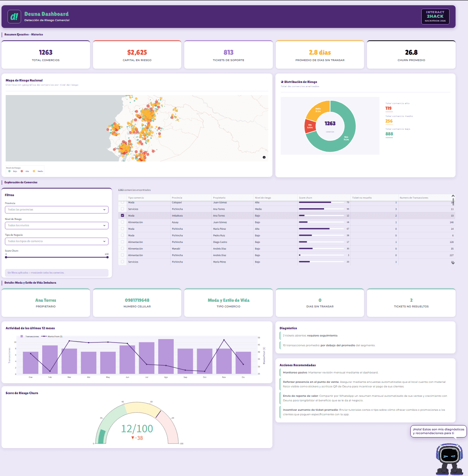Uncheck the Moda Imbabura row checkbox
Screen dimensions: 468x476
coord(122,215)
